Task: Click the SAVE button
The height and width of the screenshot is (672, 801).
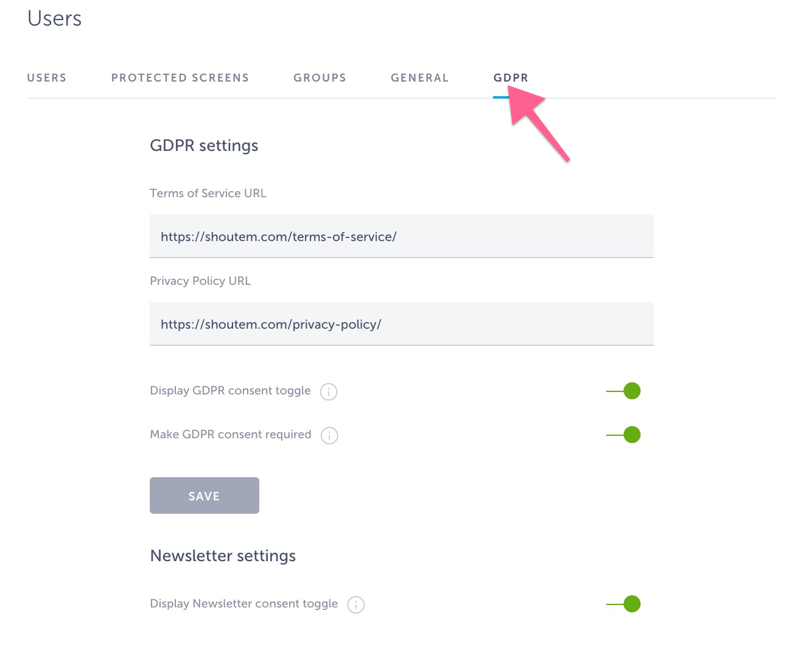Action: 204,495
